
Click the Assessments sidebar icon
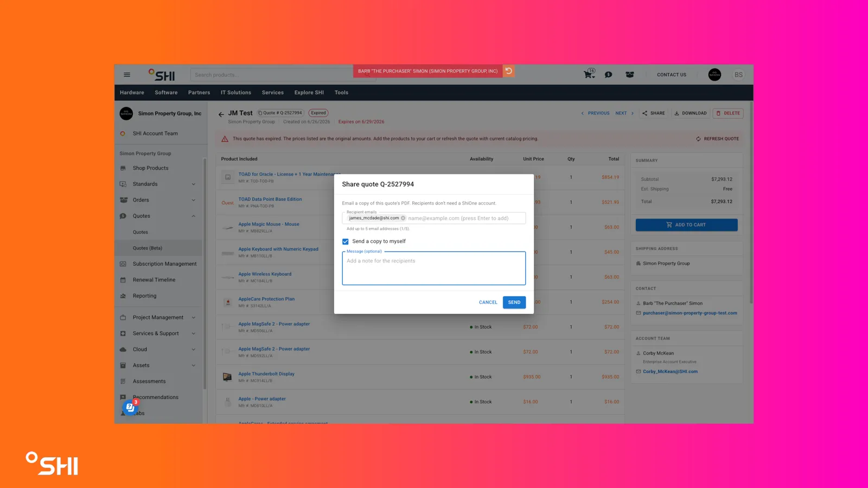click(x=123, y=381)
